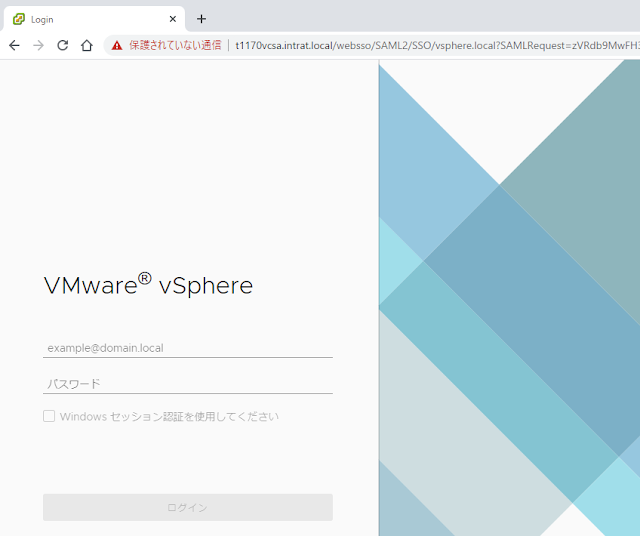Select the Login browser tab
This screenshot has height=536, width=640.
pos(94,19)
